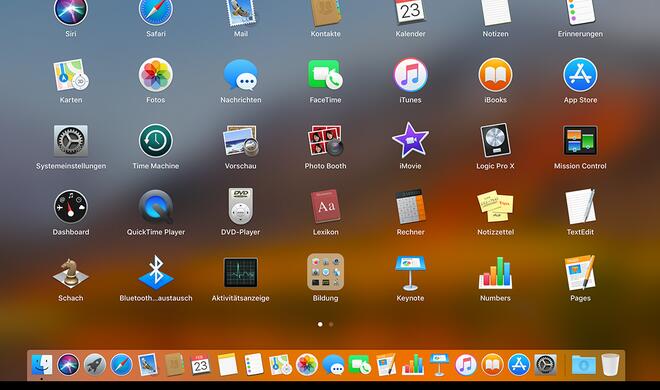Launch Photo Booth
660x390 pixels.
click(x=325, y=141)
